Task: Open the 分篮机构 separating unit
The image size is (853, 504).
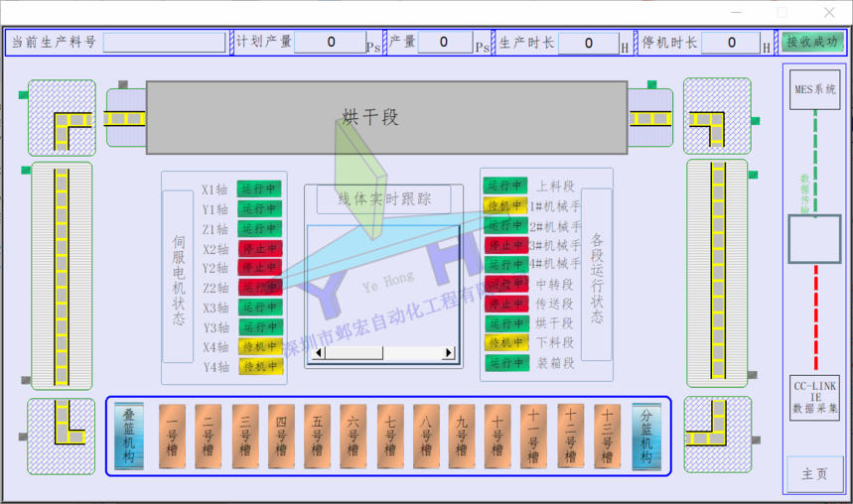Action: (646, 436)
